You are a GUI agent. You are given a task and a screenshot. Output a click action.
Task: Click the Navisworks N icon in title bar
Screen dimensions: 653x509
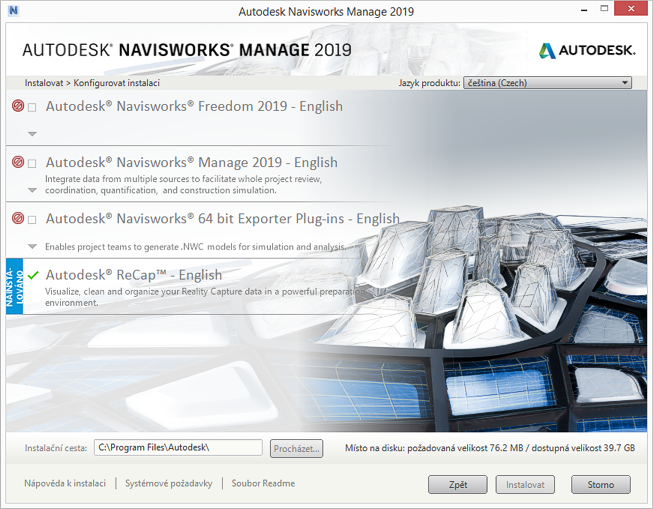[11, 11]
